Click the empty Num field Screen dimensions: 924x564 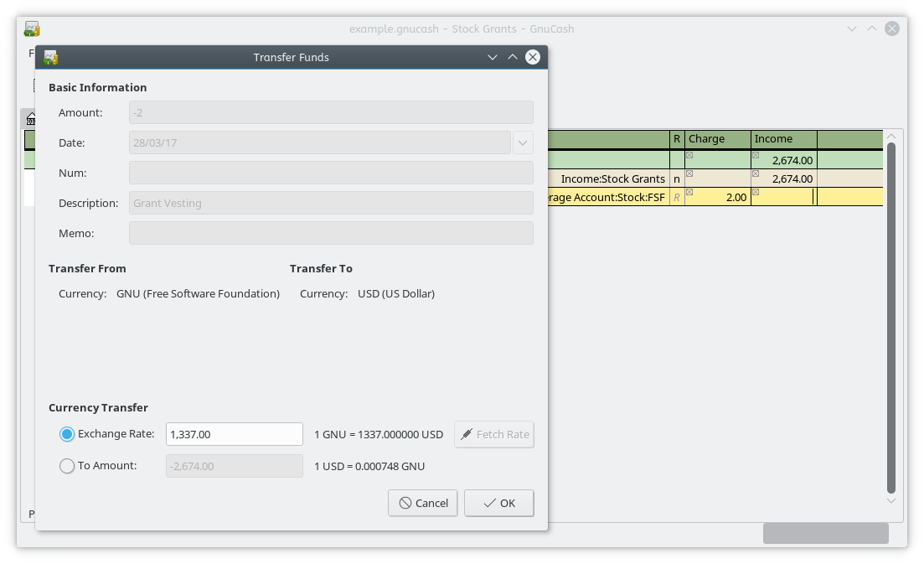point(331,173)
